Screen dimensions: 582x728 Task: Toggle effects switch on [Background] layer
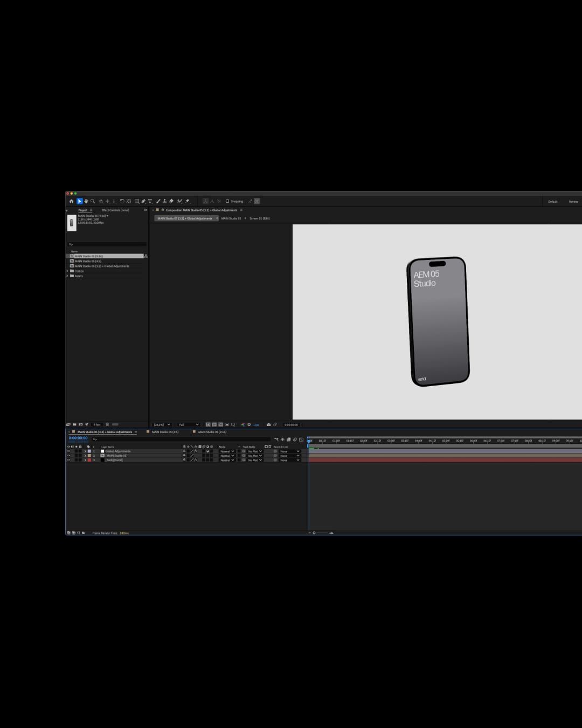196,460
